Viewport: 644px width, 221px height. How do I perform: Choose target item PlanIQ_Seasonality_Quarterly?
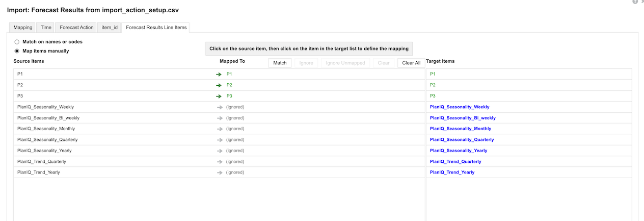(x=462, y=139)
